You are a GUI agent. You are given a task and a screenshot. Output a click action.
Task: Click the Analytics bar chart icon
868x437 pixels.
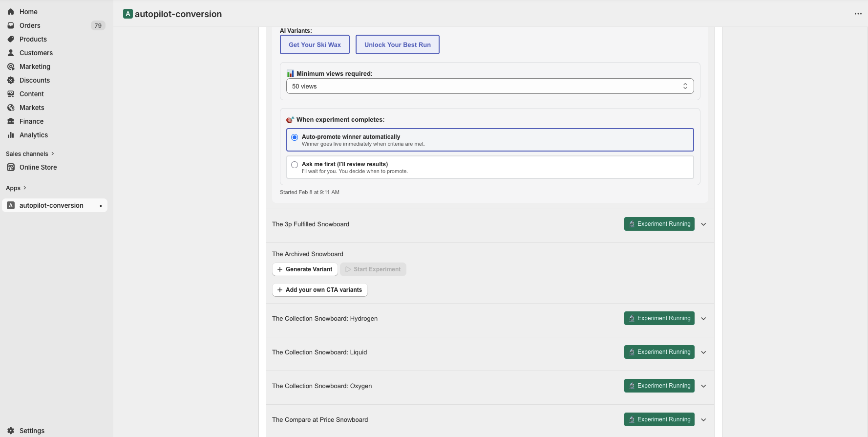[x=11, y=135]
